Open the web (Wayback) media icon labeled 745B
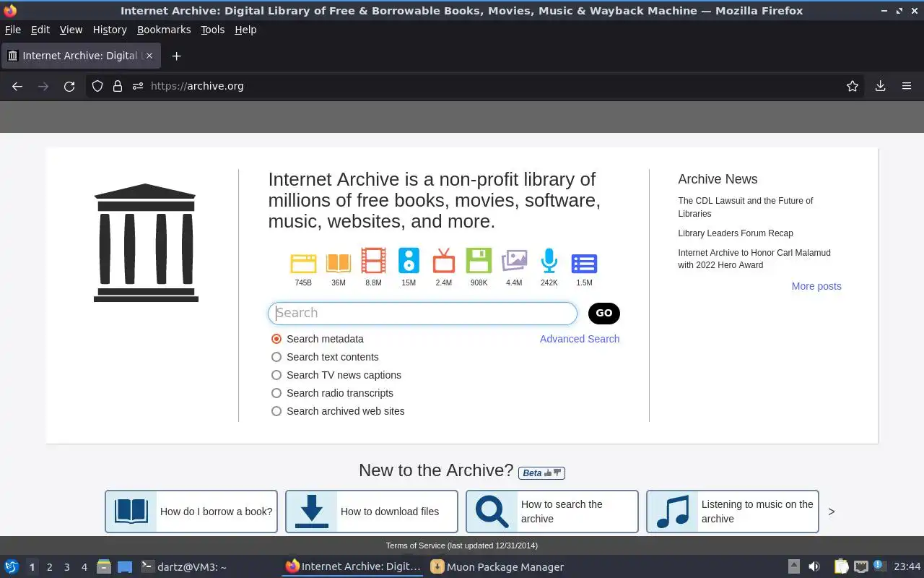 [x=303, y=262]
